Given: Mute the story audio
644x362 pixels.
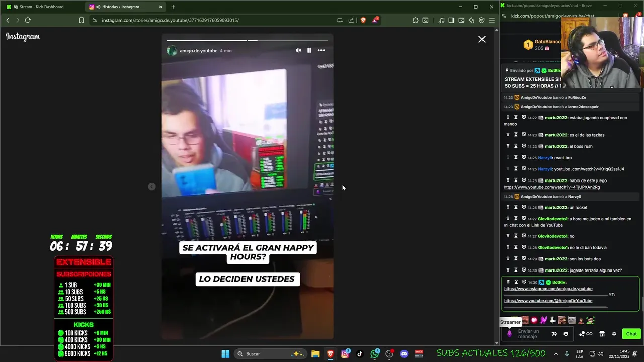Looking at the screenshot, I should coord(298,50).
